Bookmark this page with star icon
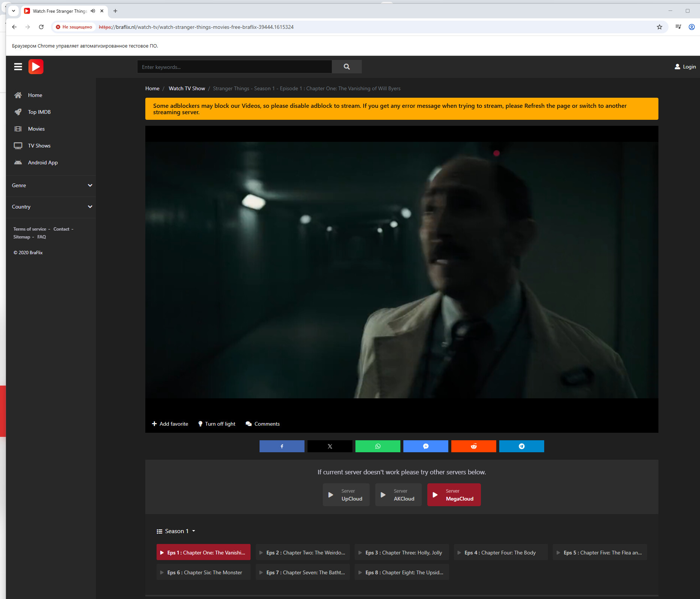The height and width of the screenshot is (599, 700). pos(659,27)
